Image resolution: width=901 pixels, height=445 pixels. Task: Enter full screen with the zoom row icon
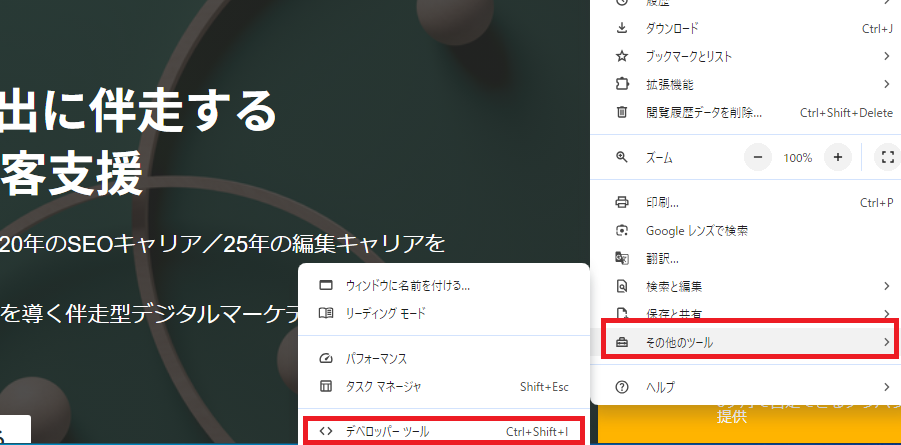click(x=887, y=157)
